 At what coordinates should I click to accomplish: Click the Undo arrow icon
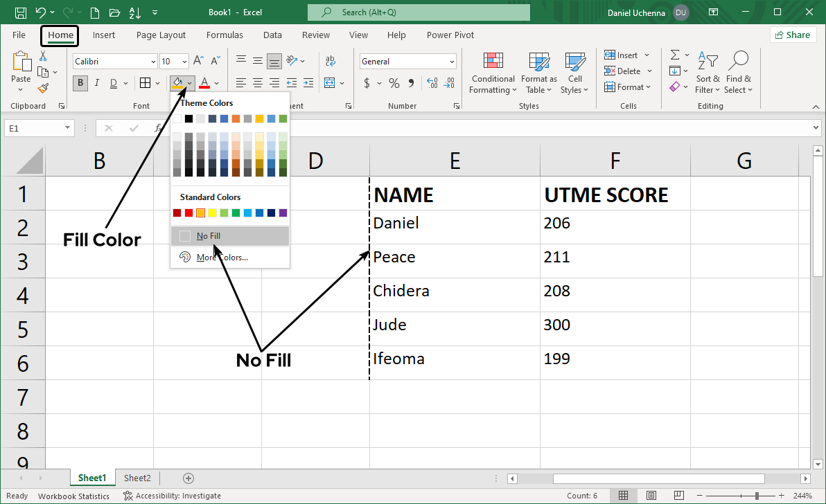pos(41,12)
